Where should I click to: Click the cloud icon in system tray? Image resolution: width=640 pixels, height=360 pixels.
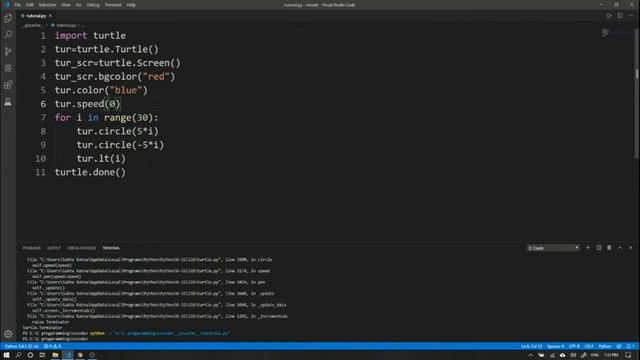[x=562, y=355]
